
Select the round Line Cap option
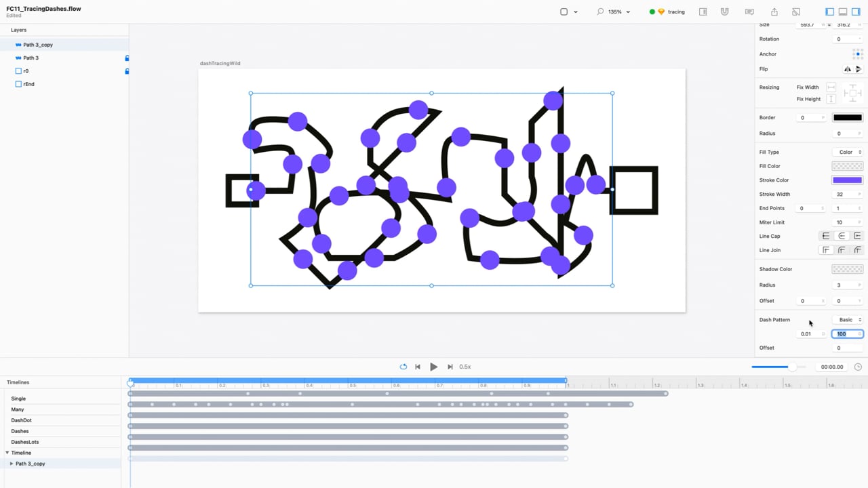[x=842, y=236]
